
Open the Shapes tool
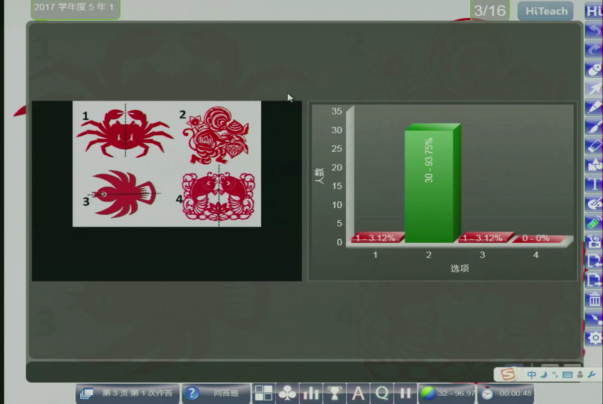point(594,165)
